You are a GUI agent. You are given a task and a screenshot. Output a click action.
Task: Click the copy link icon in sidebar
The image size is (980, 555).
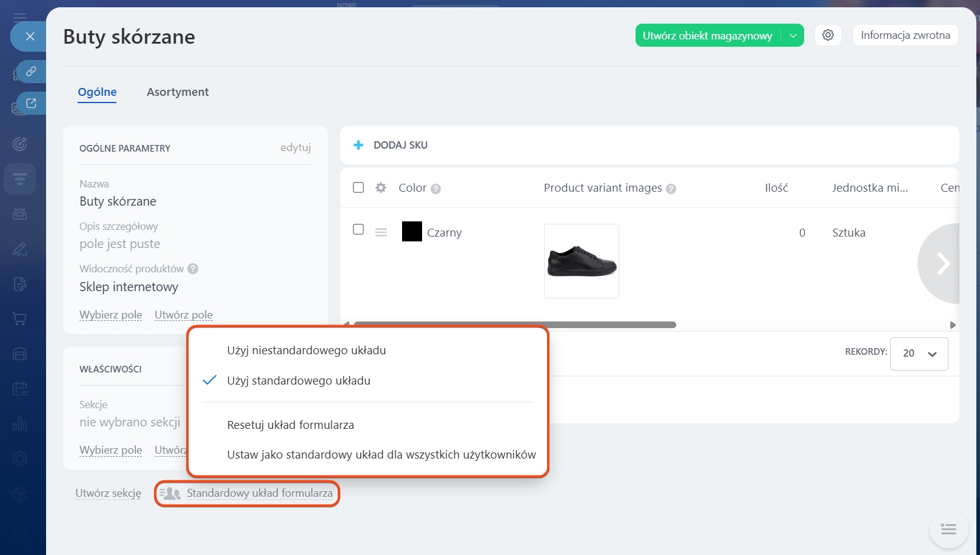tap(31, 72)
